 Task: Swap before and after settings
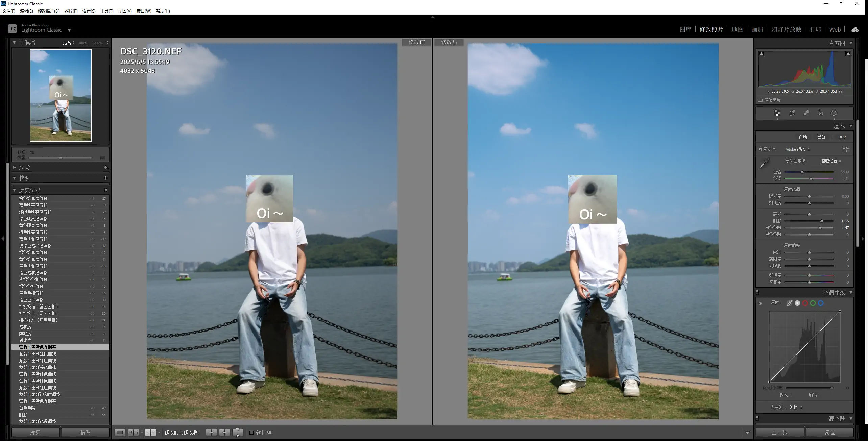(x=238, y=432)
